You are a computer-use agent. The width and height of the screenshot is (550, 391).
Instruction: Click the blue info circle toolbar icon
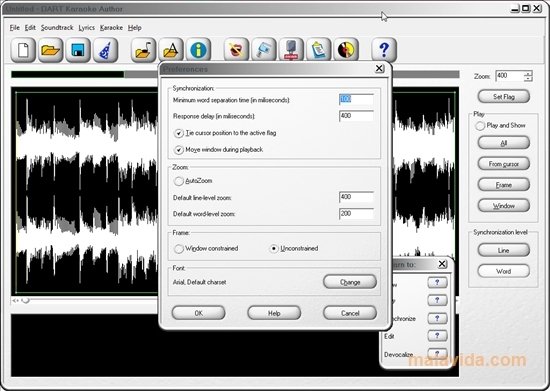coord(199,50)
